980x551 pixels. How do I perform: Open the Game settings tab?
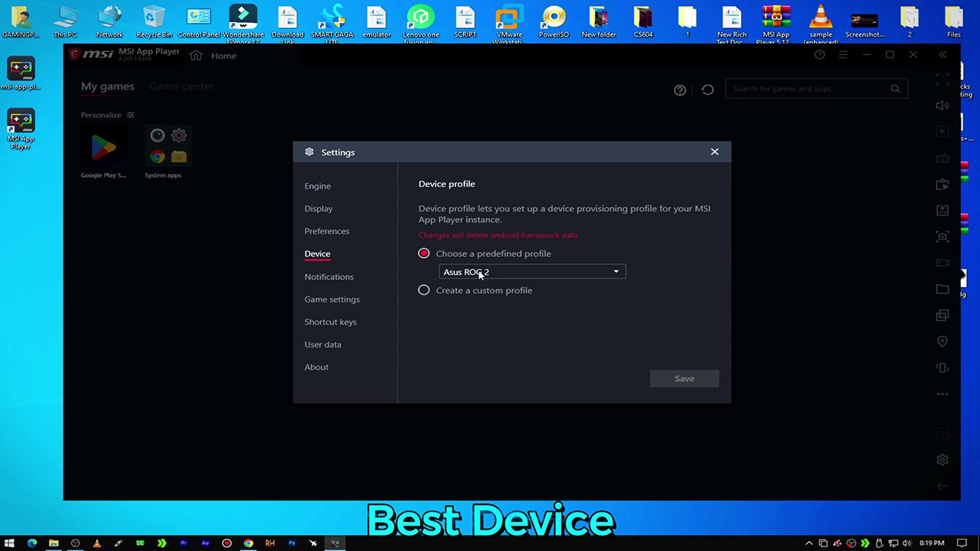click(332, 299)
